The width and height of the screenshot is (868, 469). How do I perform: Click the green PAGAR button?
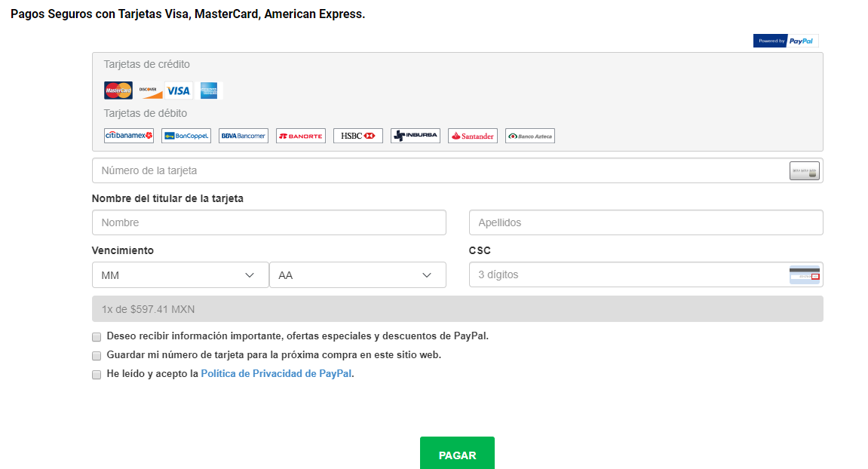[457, 453]
